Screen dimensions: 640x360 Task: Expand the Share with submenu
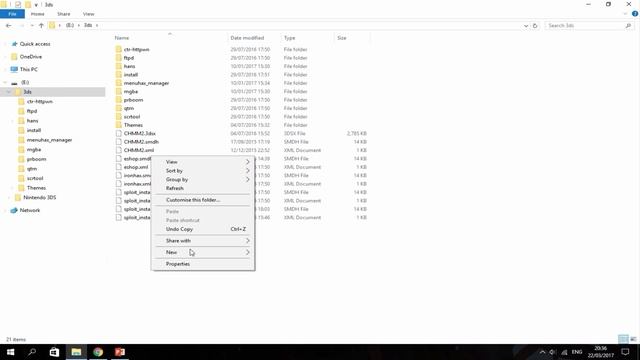202,241
